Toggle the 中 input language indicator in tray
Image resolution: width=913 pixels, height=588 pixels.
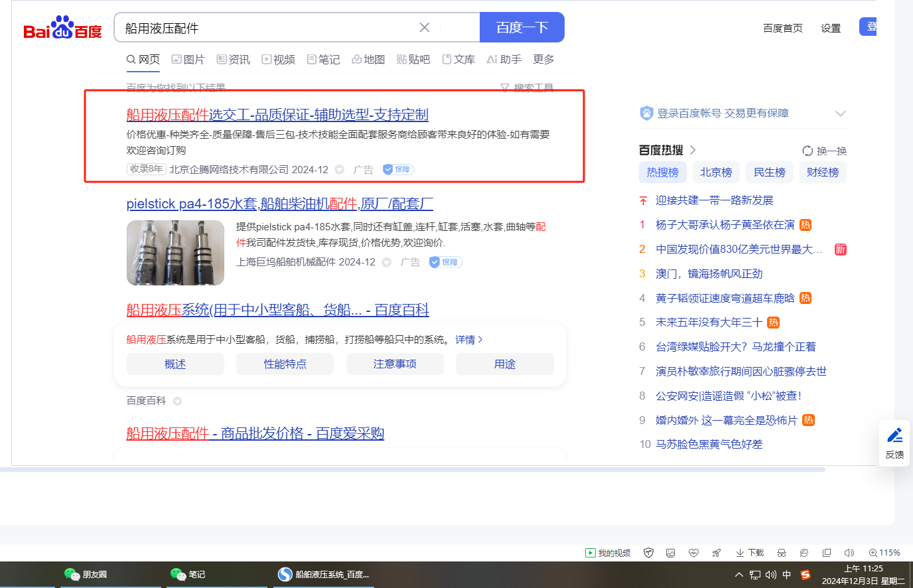[x=787, y=575]
